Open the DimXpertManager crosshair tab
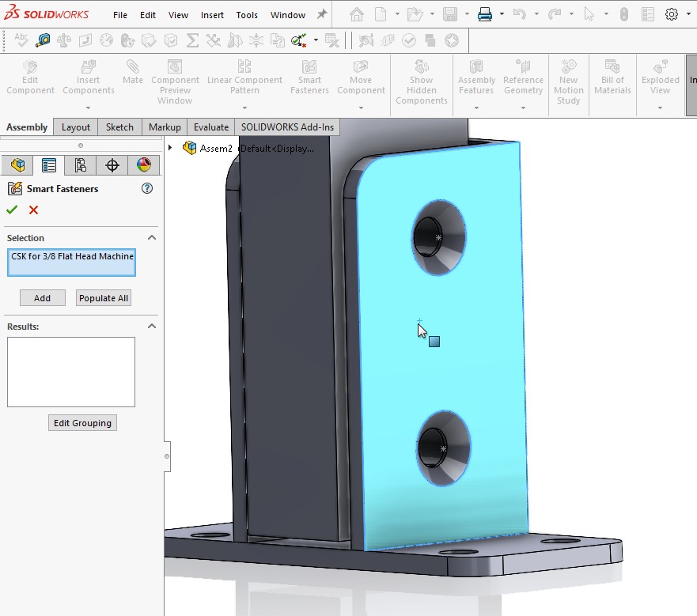The height and width of the screenshot is (616, 697). pos(112,165)
